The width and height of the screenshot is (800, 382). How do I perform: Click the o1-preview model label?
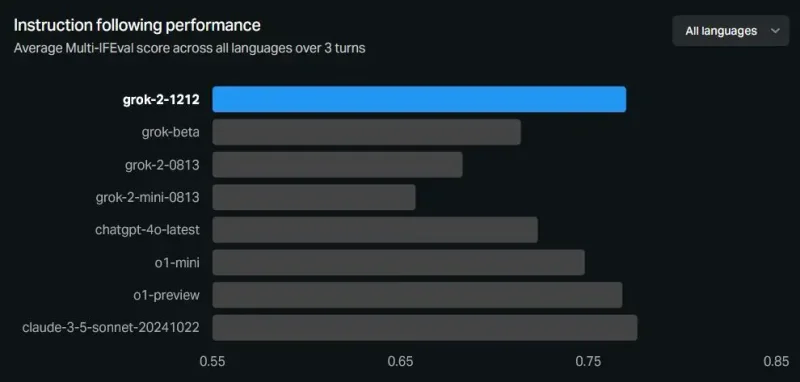pos(166,295)
